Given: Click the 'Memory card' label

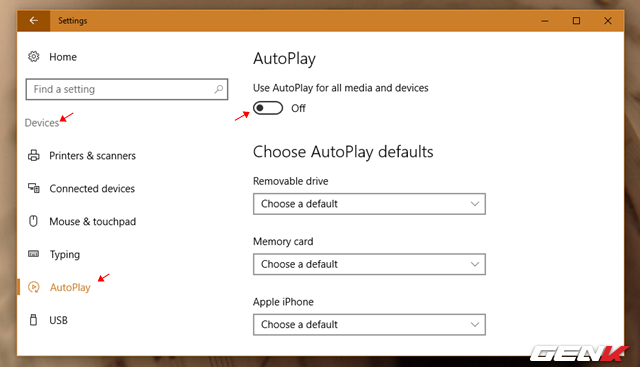Looking at the screenshot, I should 283,241.
